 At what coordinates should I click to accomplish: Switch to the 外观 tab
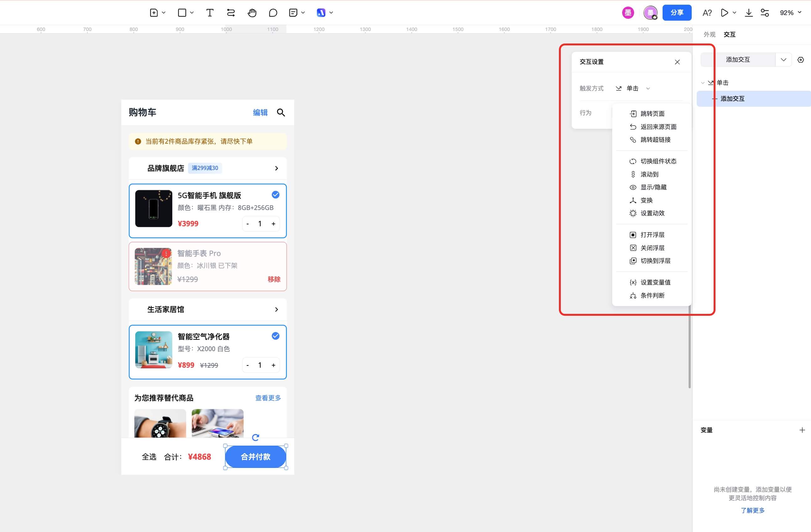[x=709, y=34]
